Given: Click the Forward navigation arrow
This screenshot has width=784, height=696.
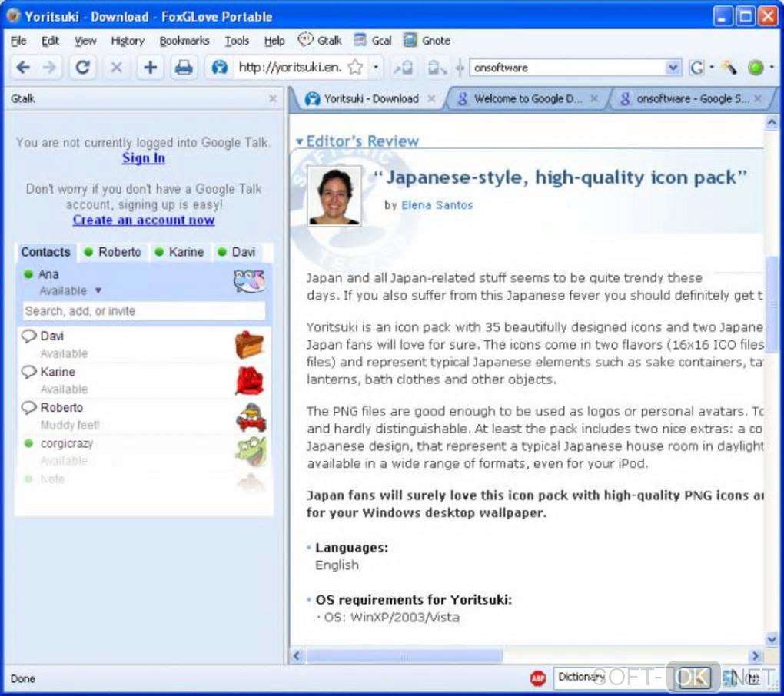Looking at the screenshot, I should [49, 67].
